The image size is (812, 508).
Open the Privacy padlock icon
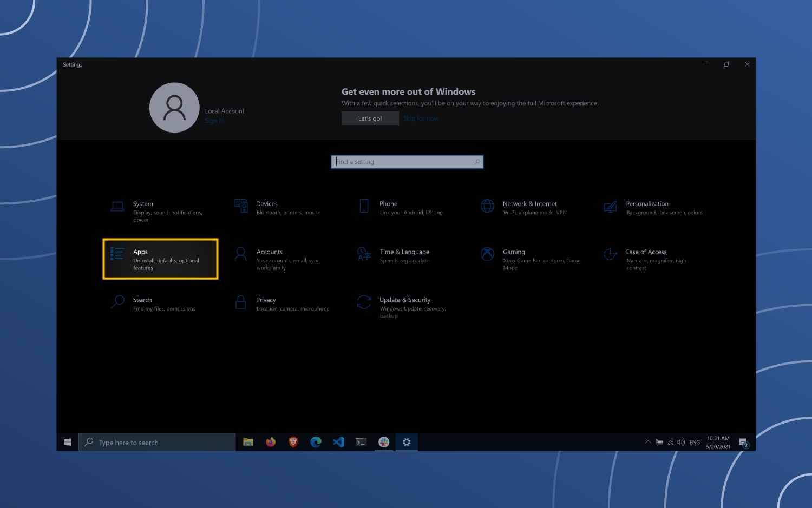tap(241, 302)
